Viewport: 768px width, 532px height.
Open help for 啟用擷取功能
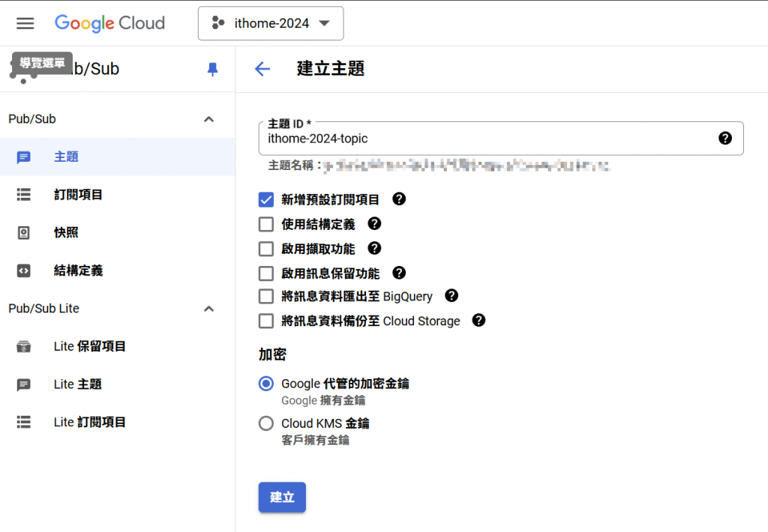[x=374, y=248]
